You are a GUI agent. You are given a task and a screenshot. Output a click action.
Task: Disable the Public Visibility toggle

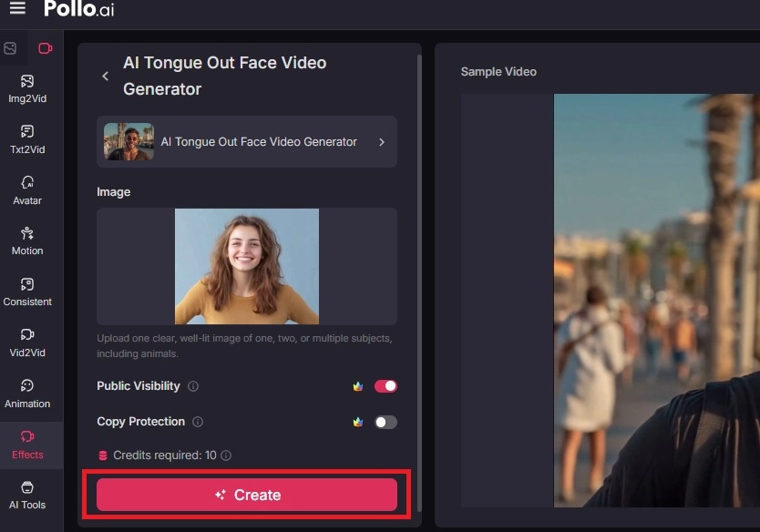tap(385, 386)
